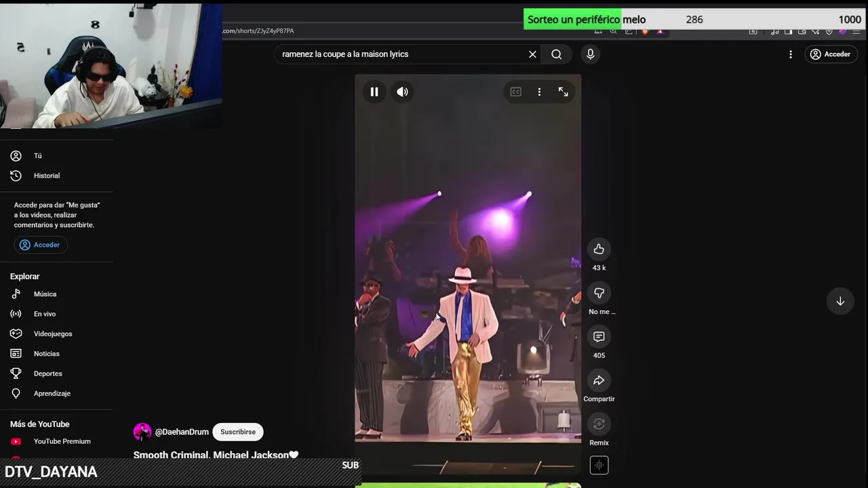
Task: Toggle closed captions on the short
Action: (x=516, y=91)
